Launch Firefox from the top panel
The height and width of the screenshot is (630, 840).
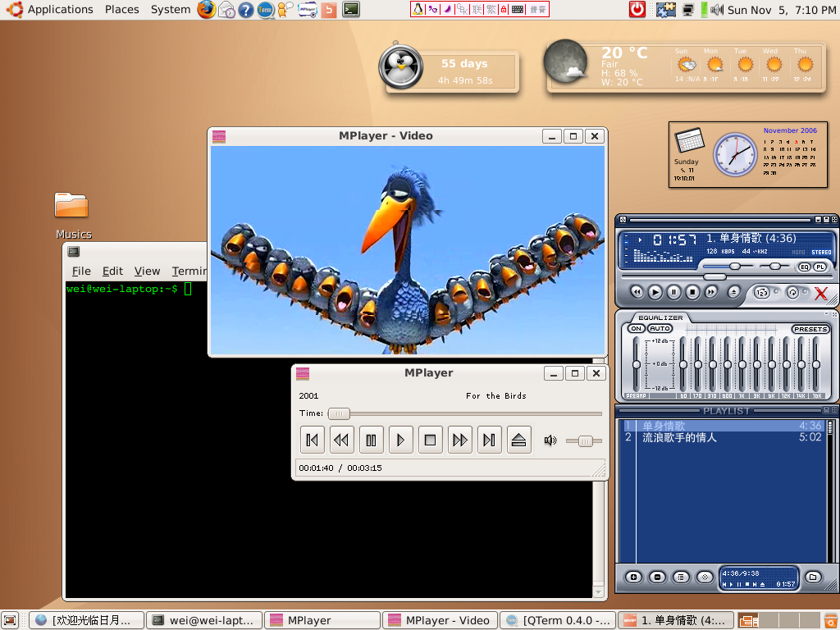tap(206, 10)
